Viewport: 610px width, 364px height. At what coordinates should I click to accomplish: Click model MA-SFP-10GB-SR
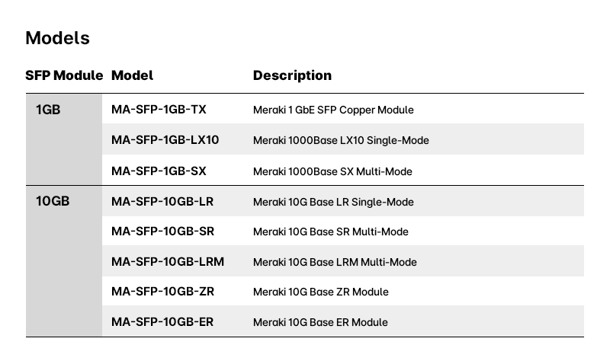pyautogui.click(x=162, y=231)
